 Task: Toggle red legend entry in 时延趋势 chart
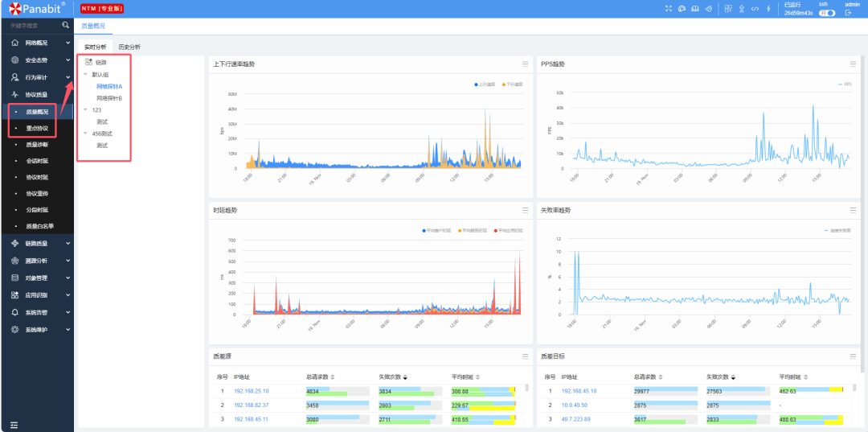point(509,230)
